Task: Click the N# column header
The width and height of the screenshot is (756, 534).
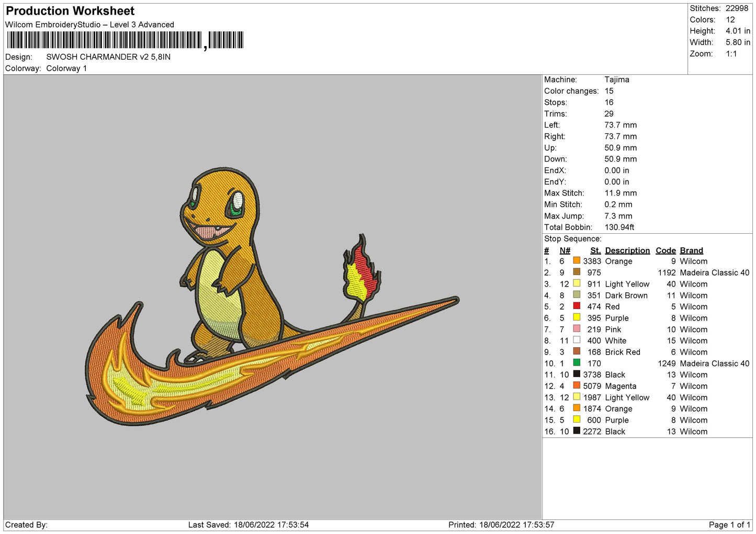Action: 565,251
